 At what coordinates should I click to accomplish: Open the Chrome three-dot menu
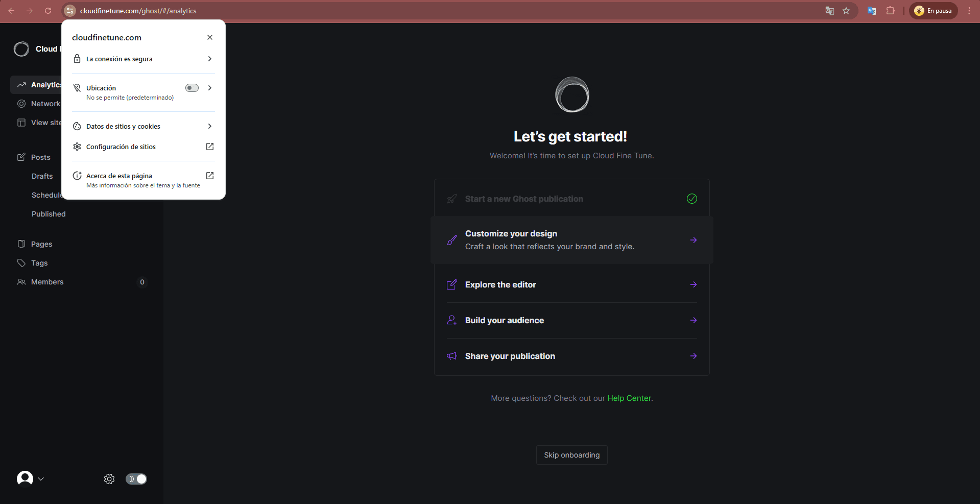click(x=969, y=11)
